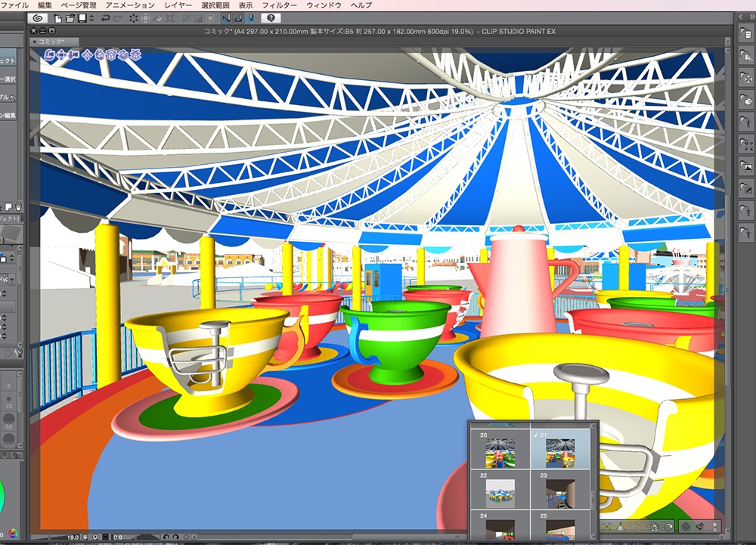
Task: Click the Deselect toolbar icon
Action: tap(186, 18)
